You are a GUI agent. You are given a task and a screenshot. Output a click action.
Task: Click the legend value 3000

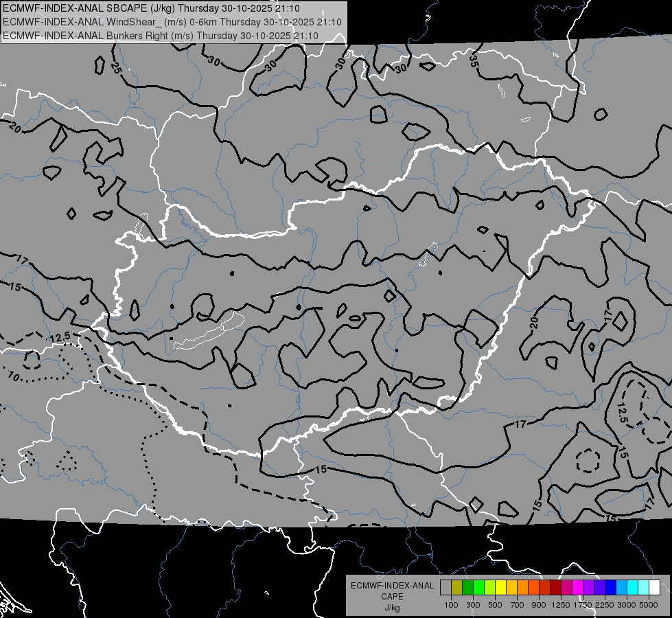pos(627,605)
